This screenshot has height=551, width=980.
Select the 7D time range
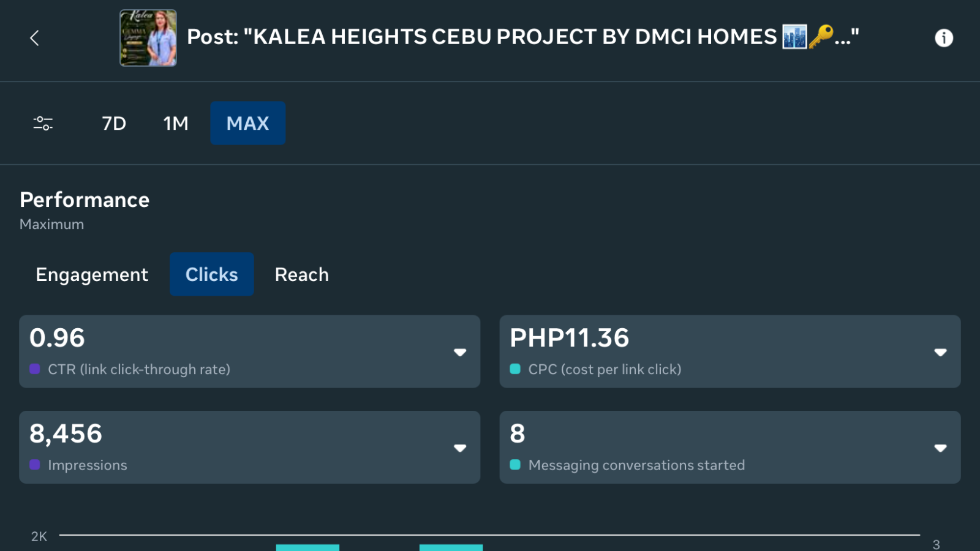coord(114,123)
